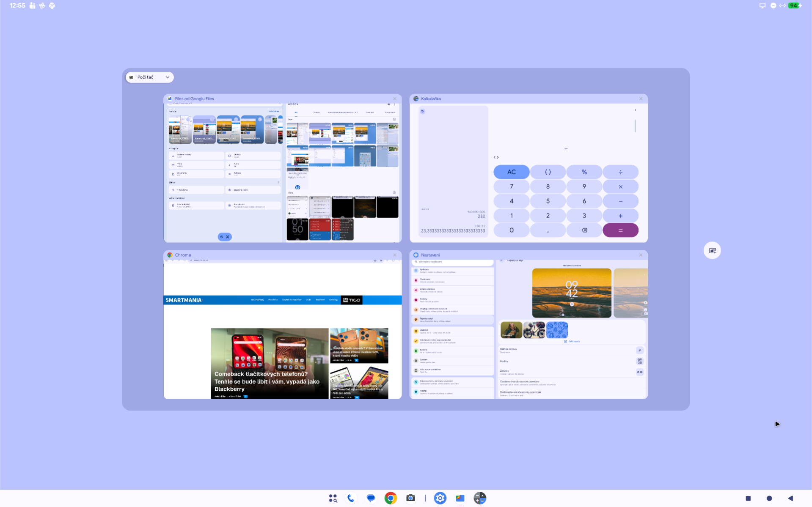Close the Chrome window in overview
This screenshot has width=812, height=507.
pyautogui.click(x=395, y=255)
